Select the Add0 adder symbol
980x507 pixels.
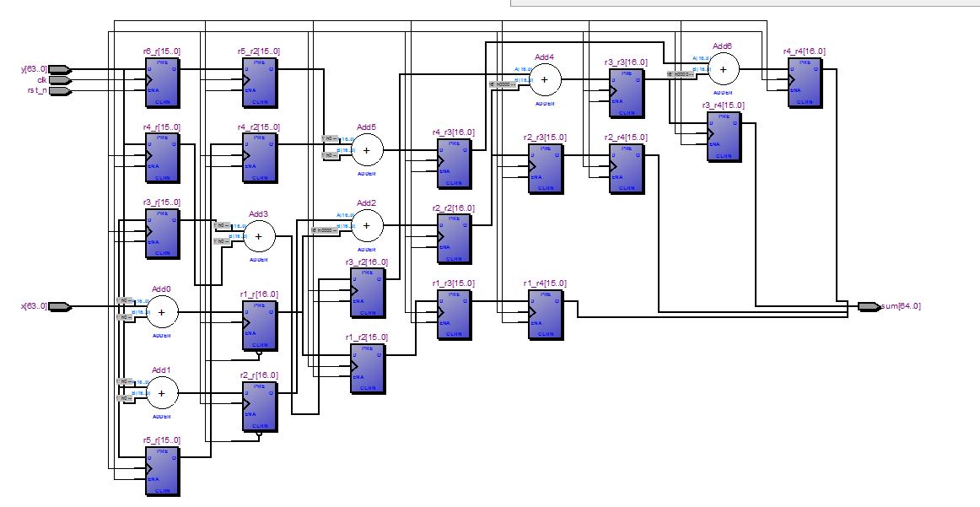[x=162, y=312]
